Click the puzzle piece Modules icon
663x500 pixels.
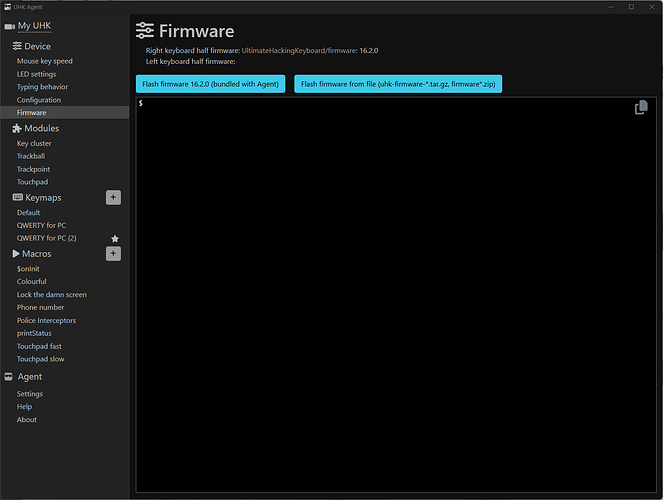pyautogui.click(x=17, y=129)
